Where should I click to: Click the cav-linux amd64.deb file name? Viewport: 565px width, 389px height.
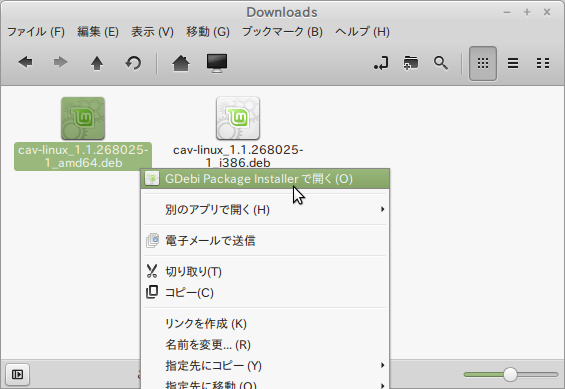point(83,156)
